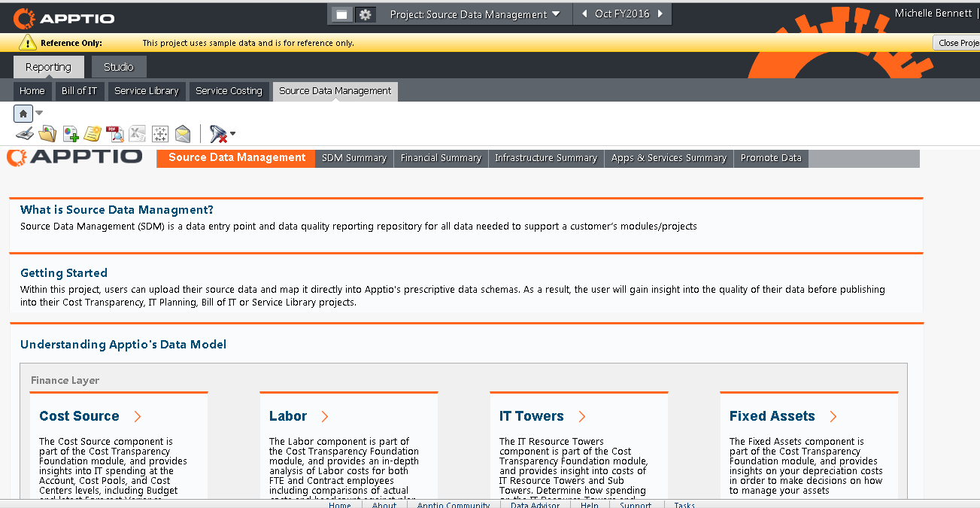Open the Promote Data tab
Viewport: 980px width, 508px height.
click(x=771, y=158)
